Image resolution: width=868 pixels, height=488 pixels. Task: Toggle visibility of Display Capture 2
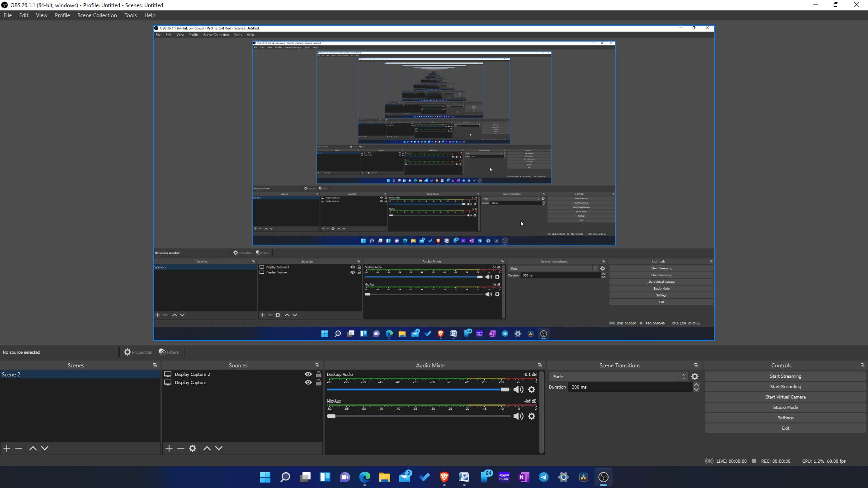(308, 374)
